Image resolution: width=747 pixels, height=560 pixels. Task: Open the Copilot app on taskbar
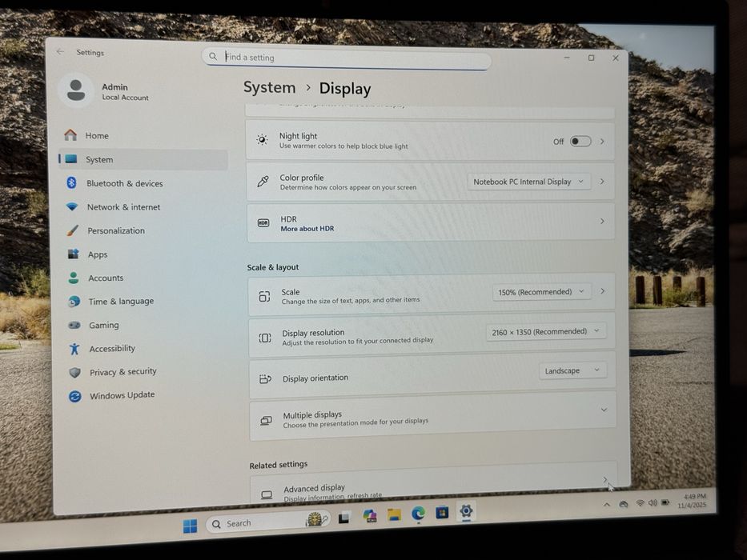(x=369, y=516)
